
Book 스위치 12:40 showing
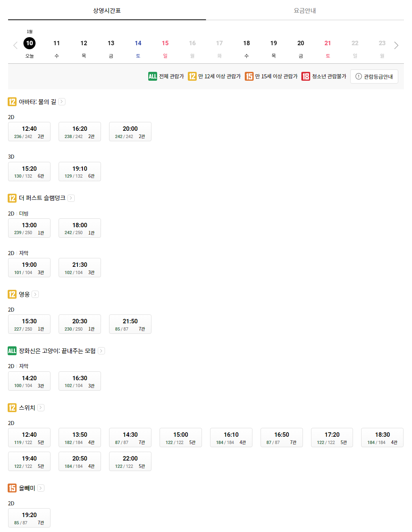pyautogui.click(x=29, y=438)
